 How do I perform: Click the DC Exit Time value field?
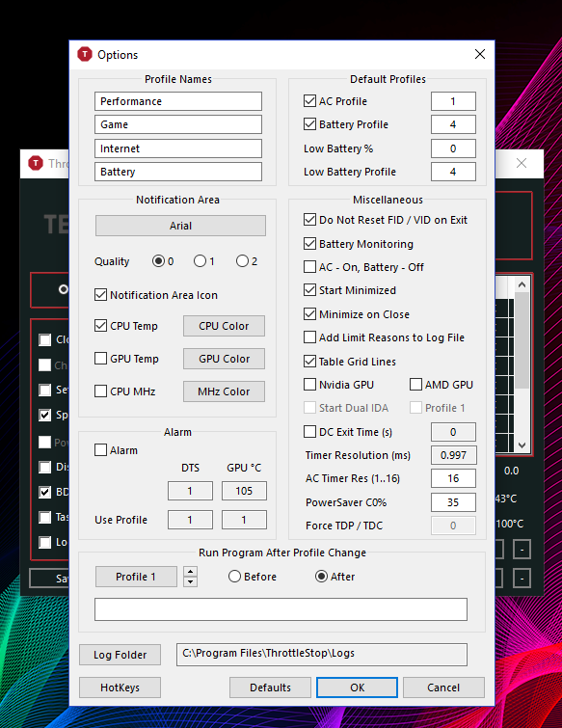point(453,432)
